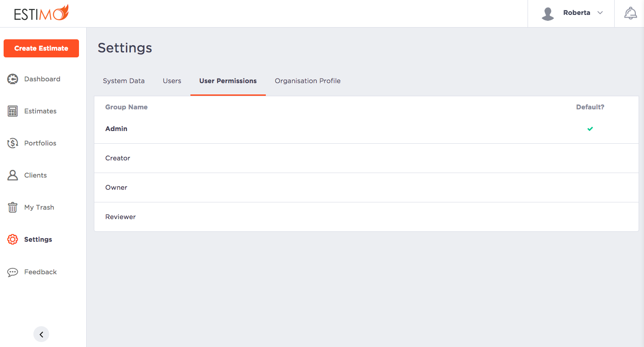Open the Portfolios section
This screenshot has height=347, width=644.
pyautogui.click(x=12, y=143)
